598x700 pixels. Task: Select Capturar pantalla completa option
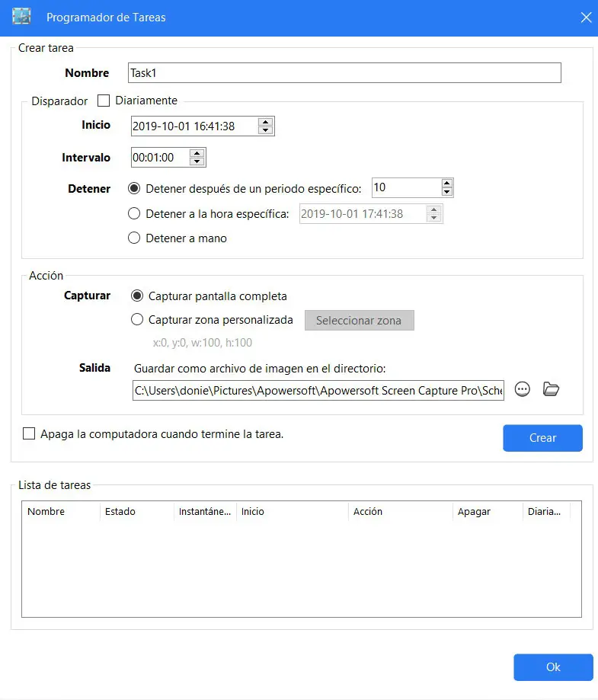[x=137, y=296]
